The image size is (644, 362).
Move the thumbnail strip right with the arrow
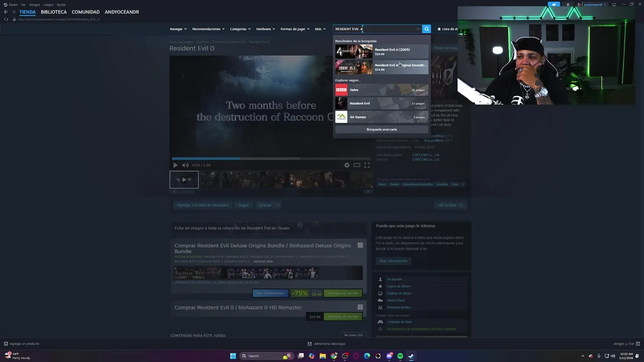tap(368, 192)
